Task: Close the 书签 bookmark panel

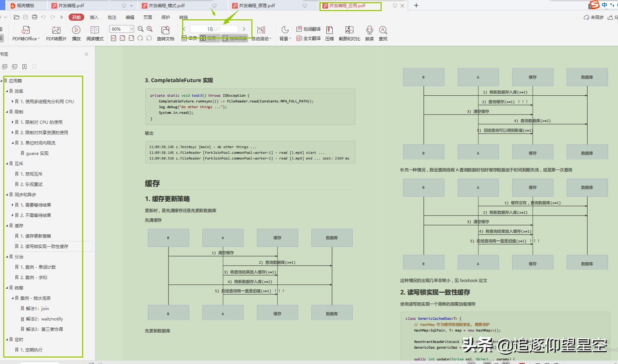Action: click(x=86, y=54)
